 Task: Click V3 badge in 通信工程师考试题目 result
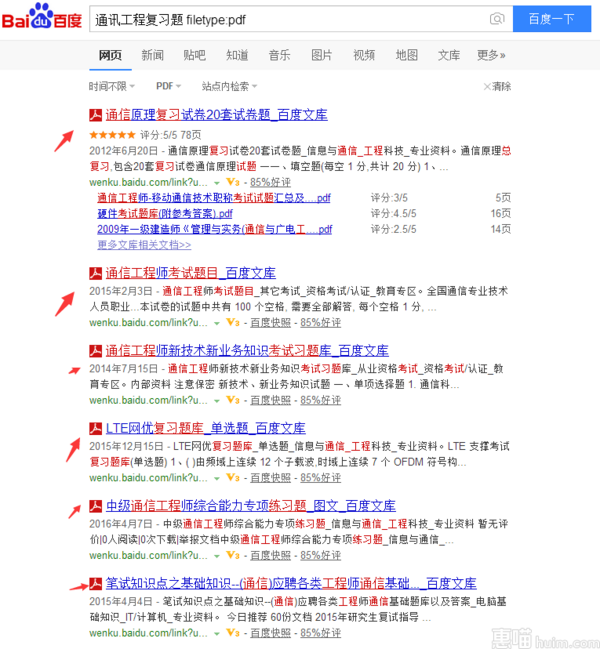pyautogui.click(x=233, y=322)
